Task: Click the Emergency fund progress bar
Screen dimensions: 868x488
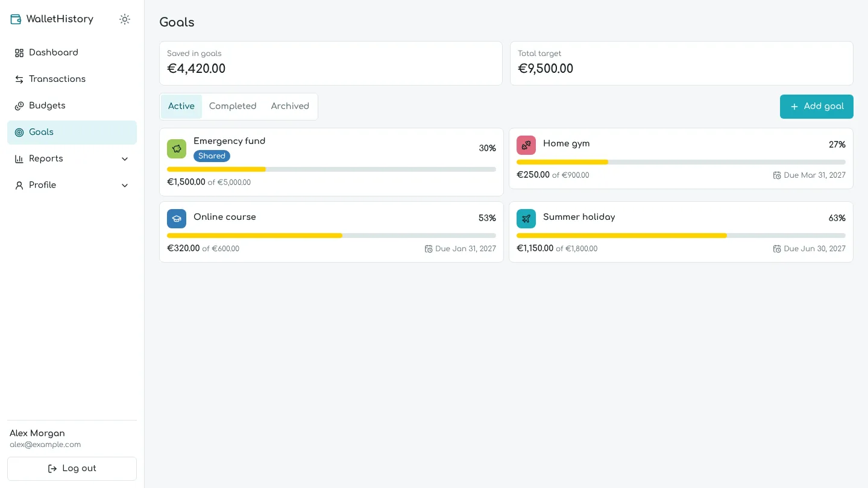Action: [x=332, y=169]
